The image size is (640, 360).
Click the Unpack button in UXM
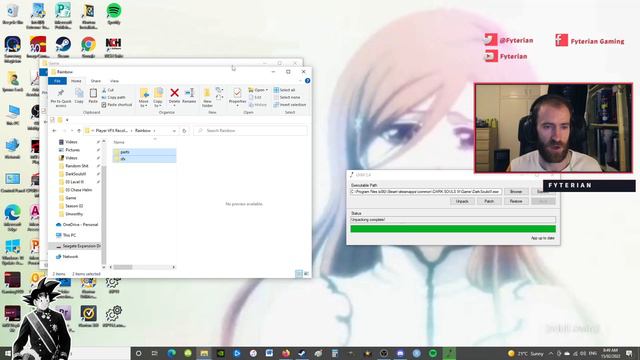coord(462,201)
